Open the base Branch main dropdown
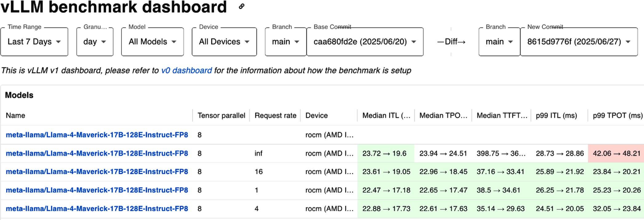This screenshot has height=220, width=644. click(x=286, y=42)
